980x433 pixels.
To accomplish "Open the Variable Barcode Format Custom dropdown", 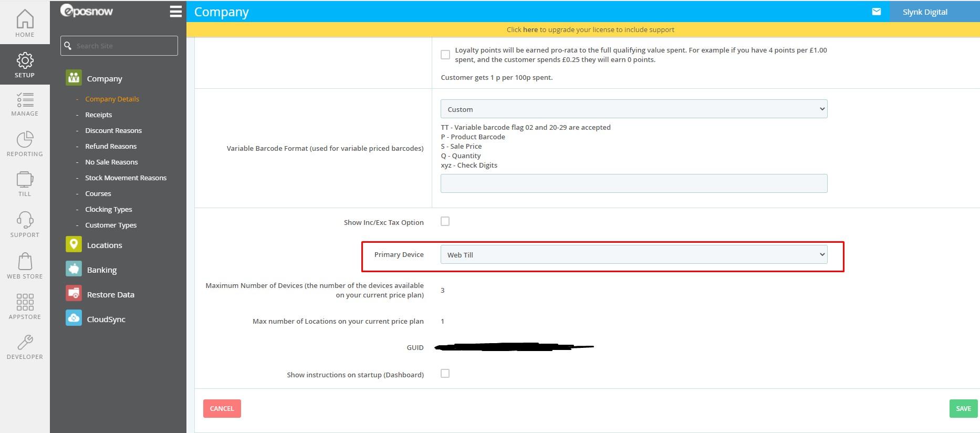I will pos(633,109).
